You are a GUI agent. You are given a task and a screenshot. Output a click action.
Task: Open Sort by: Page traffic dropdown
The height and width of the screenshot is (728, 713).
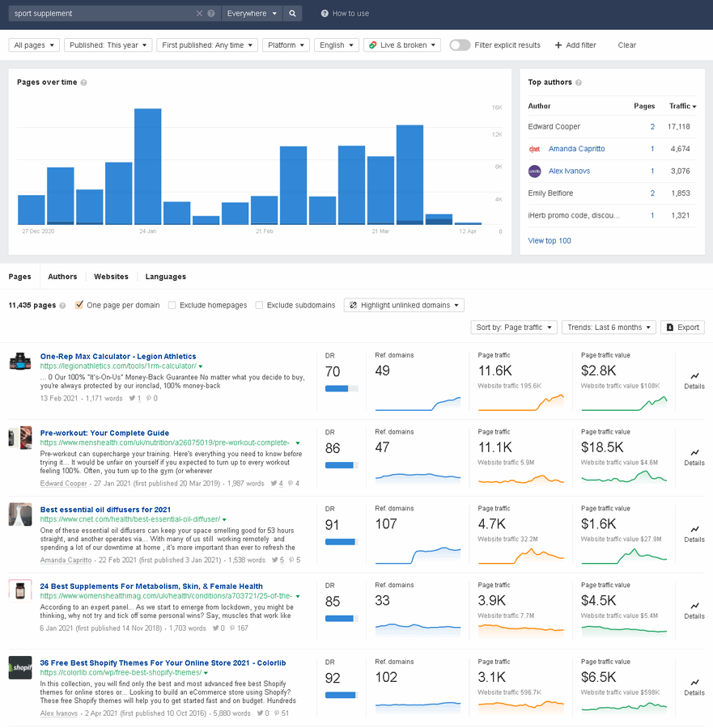[514, 328]
